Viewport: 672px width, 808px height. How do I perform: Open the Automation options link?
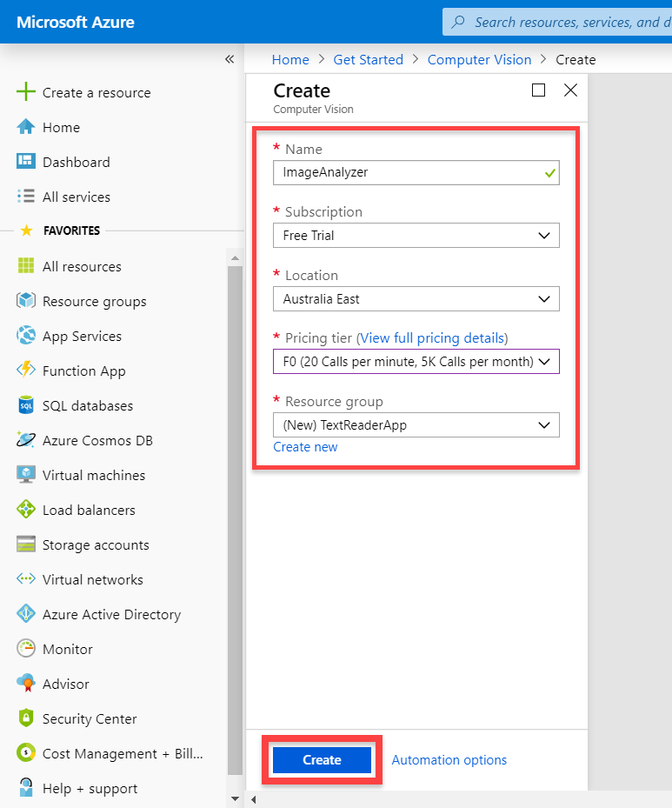tap(449, 760)
